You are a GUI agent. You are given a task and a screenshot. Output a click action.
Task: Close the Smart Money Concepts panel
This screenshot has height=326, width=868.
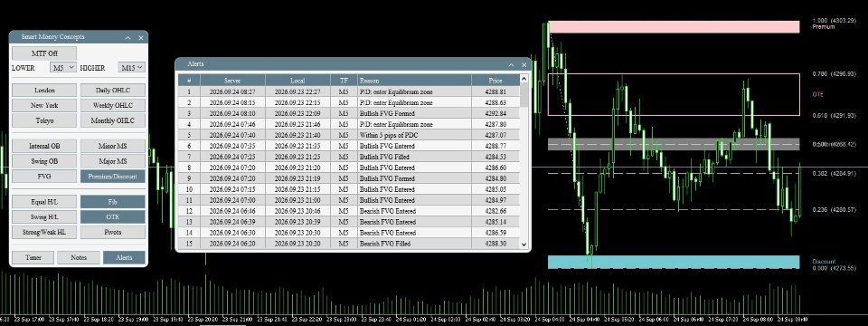pyautogui.click(x=141, y=38)
